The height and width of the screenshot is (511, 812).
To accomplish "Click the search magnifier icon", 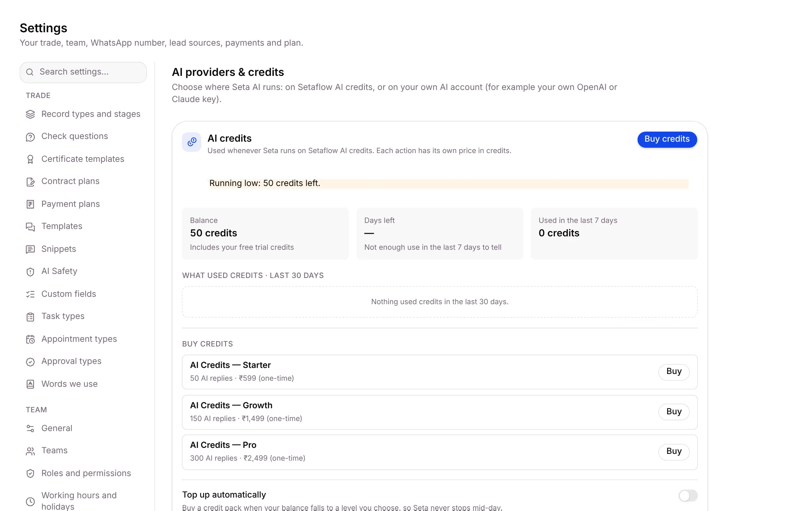I will (x=30, y=72).
